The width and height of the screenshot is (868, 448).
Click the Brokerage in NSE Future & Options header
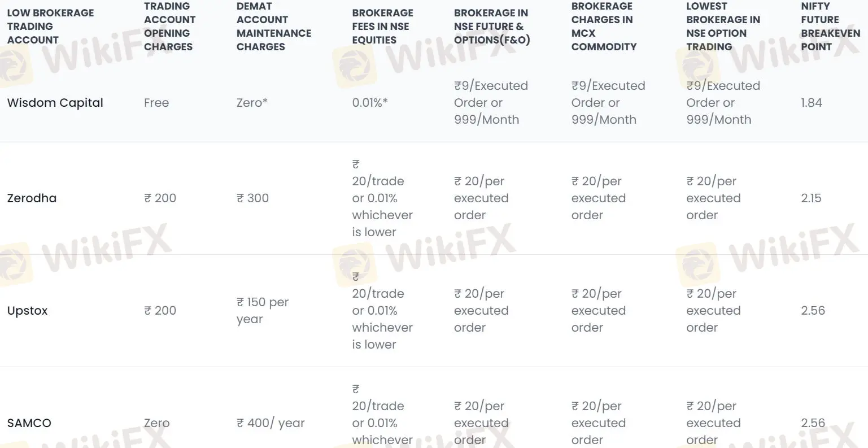tap(491, 27)
